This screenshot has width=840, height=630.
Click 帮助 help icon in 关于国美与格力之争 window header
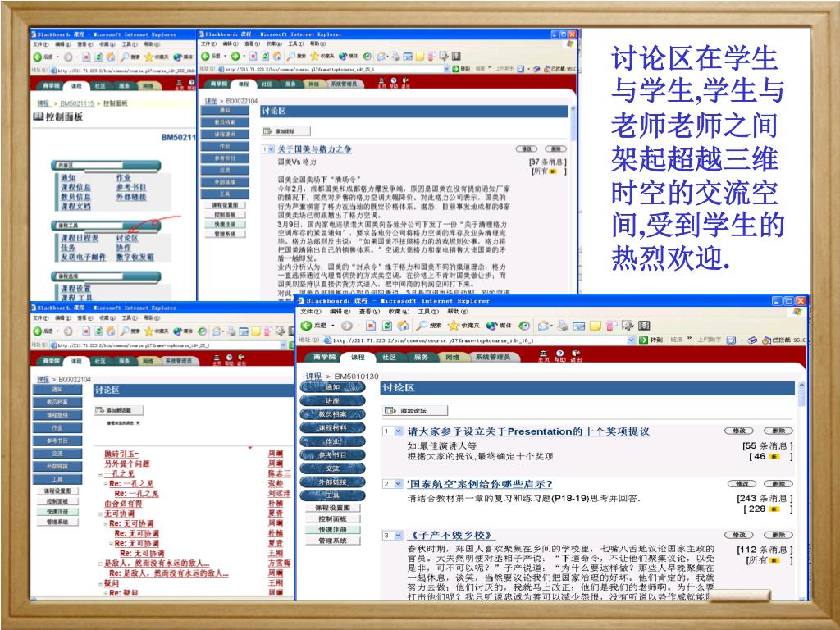pyautogui.click(x=394, y=83)
